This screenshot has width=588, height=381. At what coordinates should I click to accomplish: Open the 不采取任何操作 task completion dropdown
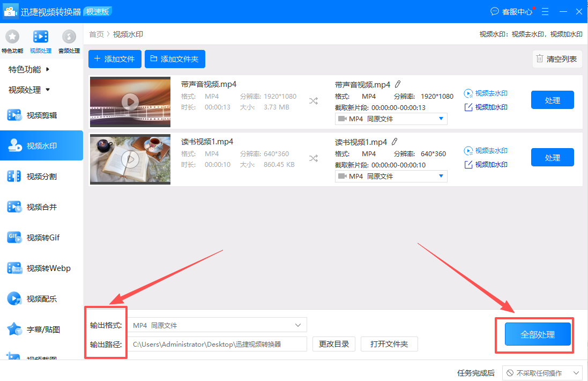pos(544,372)
